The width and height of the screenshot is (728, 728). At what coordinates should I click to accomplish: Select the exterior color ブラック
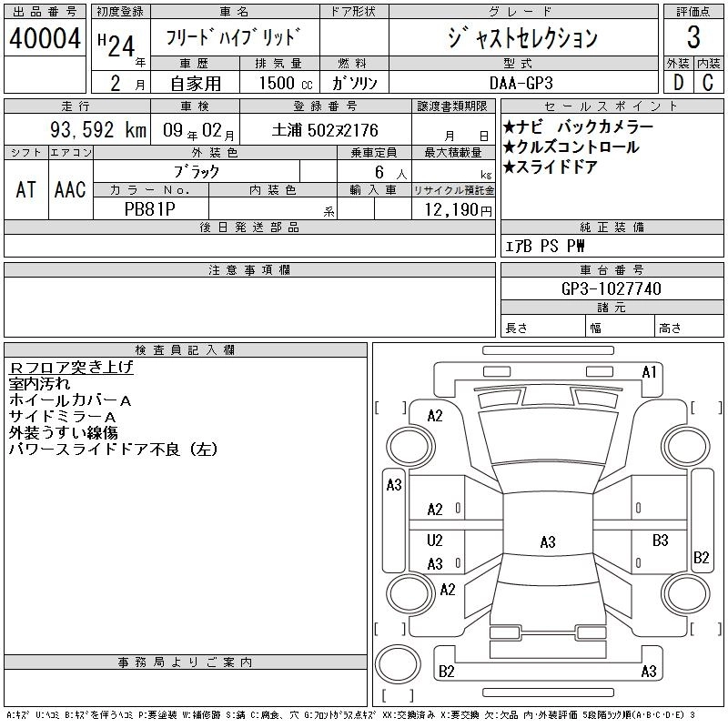point(197,172)
